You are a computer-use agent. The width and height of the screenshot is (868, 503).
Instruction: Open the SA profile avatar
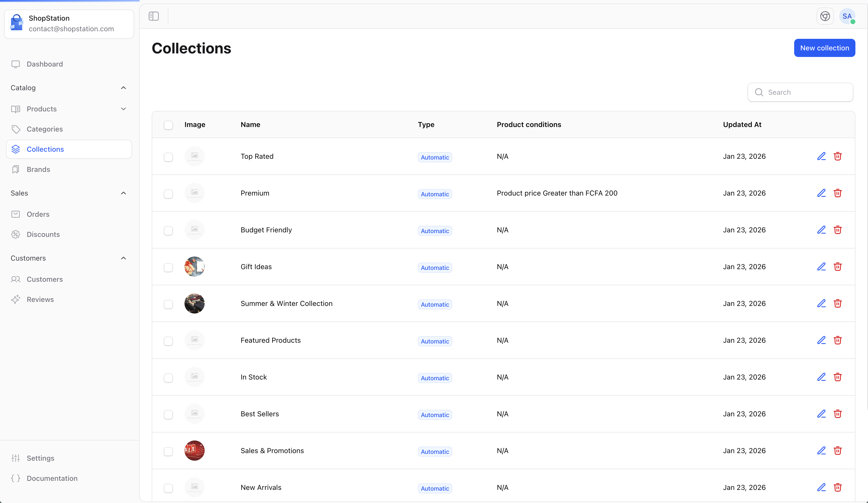(848, 16)
